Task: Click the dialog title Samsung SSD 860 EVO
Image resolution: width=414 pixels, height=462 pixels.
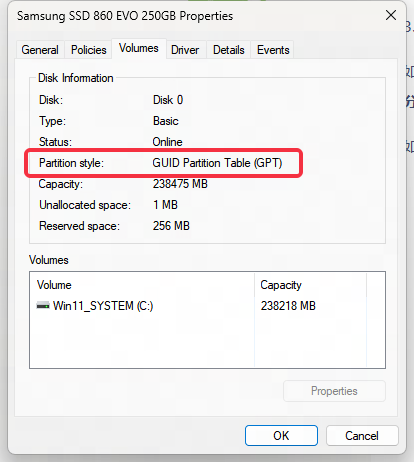Action: coord(125,16)
